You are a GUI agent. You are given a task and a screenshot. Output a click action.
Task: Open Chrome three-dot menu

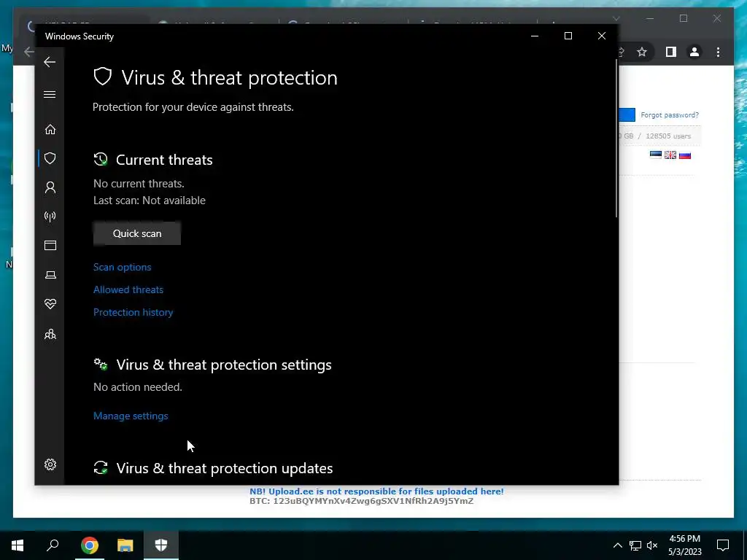coord(719,52)
